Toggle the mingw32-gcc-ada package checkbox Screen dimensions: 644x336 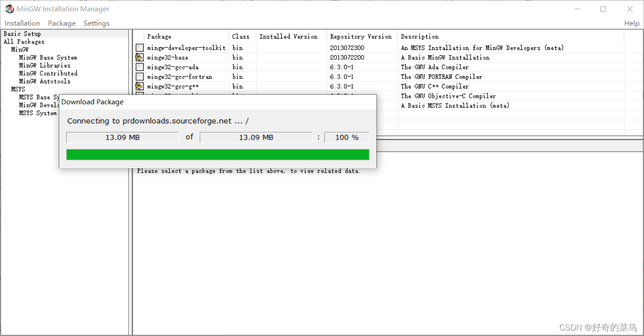click(x=139, y=67)
